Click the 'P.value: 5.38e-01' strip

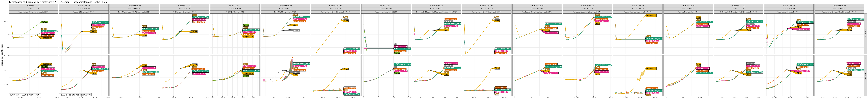(638, 9)
